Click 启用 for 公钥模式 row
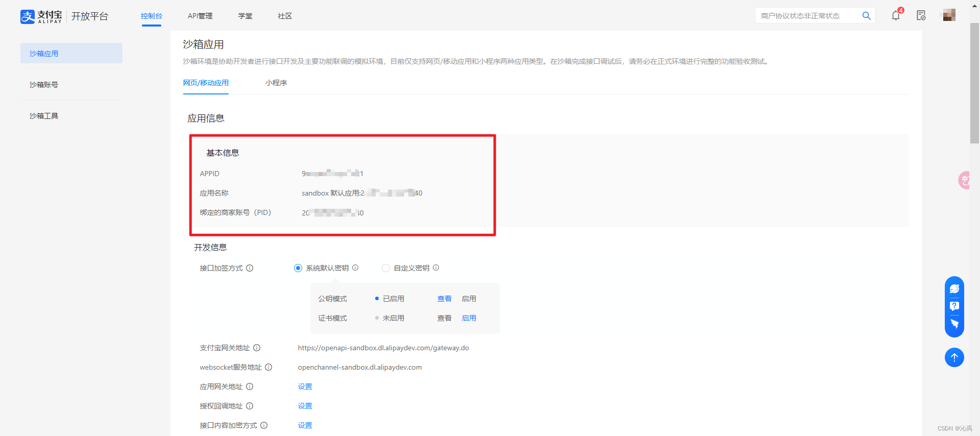The image size is (980, 436). (469, 299)
